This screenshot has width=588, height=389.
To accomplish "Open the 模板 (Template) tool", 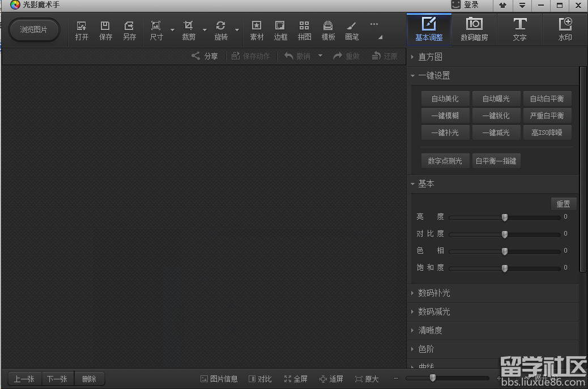I will pyautogui.click(x=328, y=30).
